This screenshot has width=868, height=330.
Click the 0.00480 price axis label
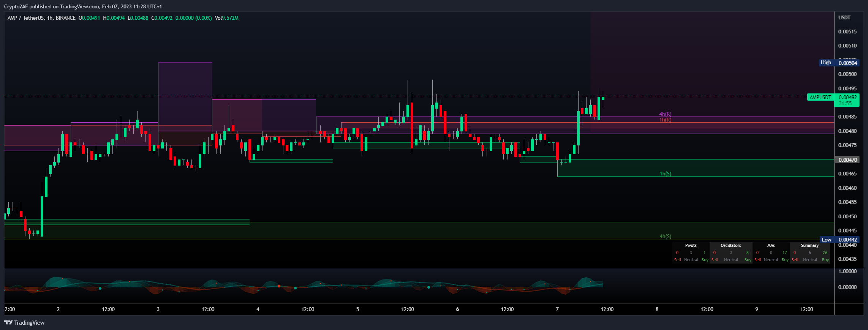[x=847, y=131]
